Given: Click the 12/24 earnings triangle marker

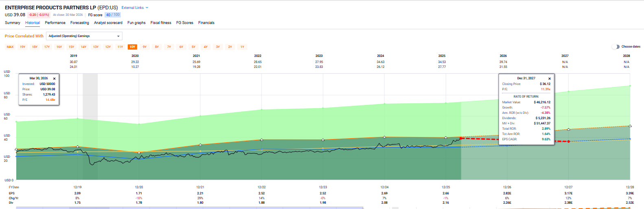Looking at the screenshot, I should (x=384, y=137).
